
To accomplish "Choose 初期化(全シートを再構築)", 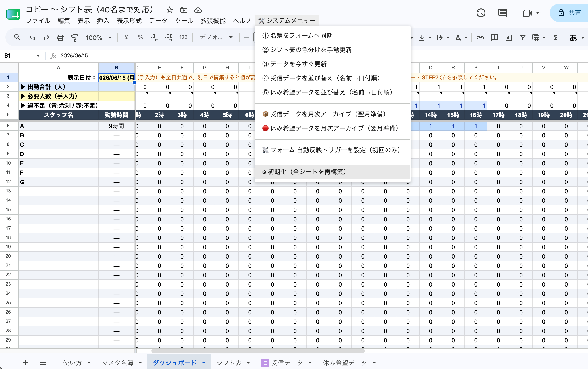I will point(333,172).
